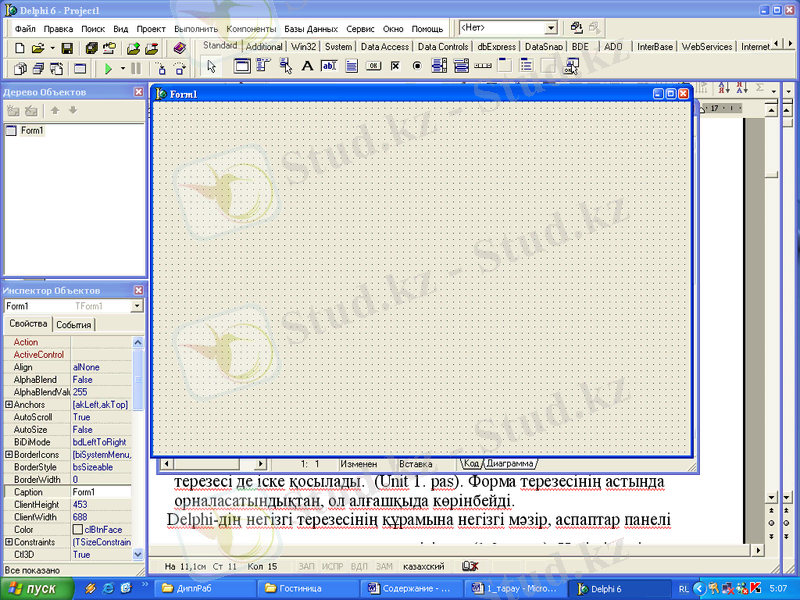This screenshot has width=800, height=600.
Task: Select the Label component icon
Action: [307, 66]
